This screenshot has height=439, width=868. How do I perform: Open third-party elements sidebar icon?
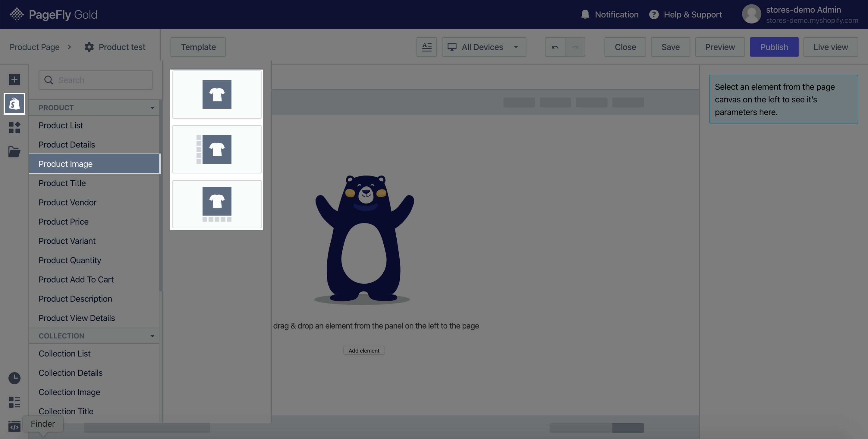pos(14,128)
